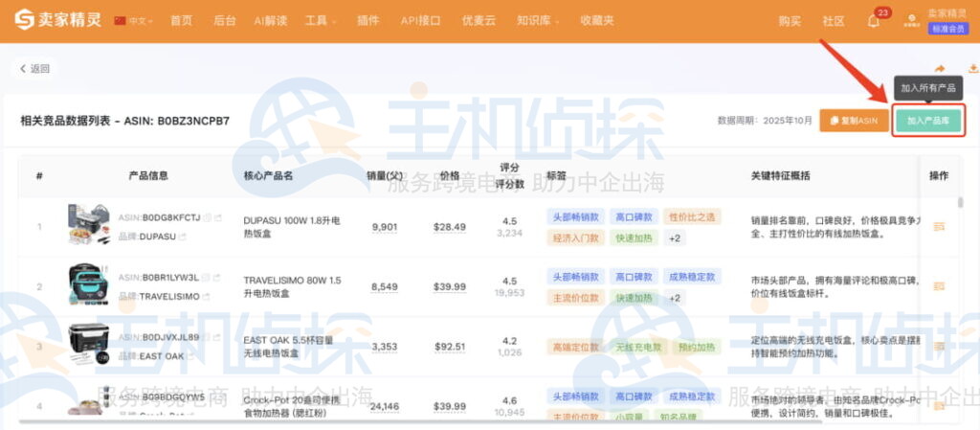Viewport: 980px width, 430px height.
Task: Open external link icon for ASIN B0DG8KFCTJ
Action: [x=217, y=217]
